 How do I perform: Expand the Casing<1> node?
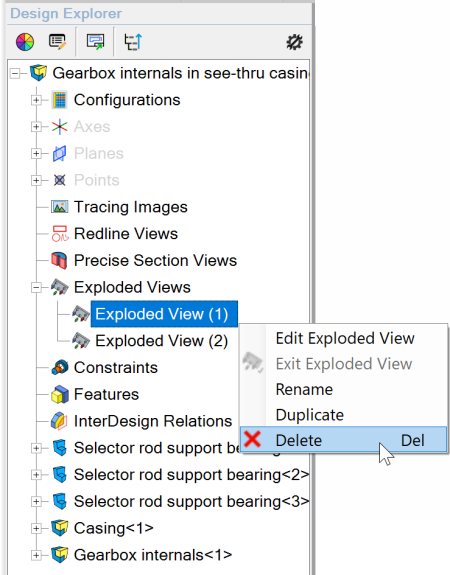pos(36,528)
